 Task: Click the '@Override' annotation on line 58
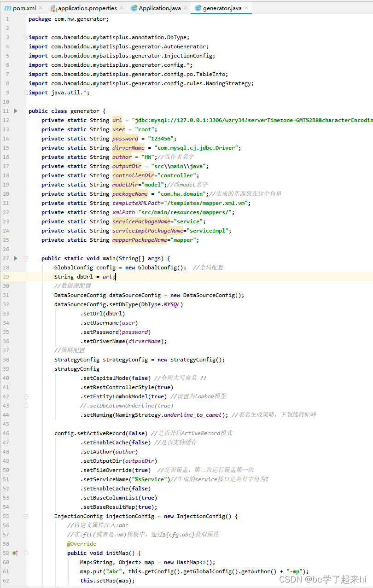pyautogui.click(x=82, y=544)
